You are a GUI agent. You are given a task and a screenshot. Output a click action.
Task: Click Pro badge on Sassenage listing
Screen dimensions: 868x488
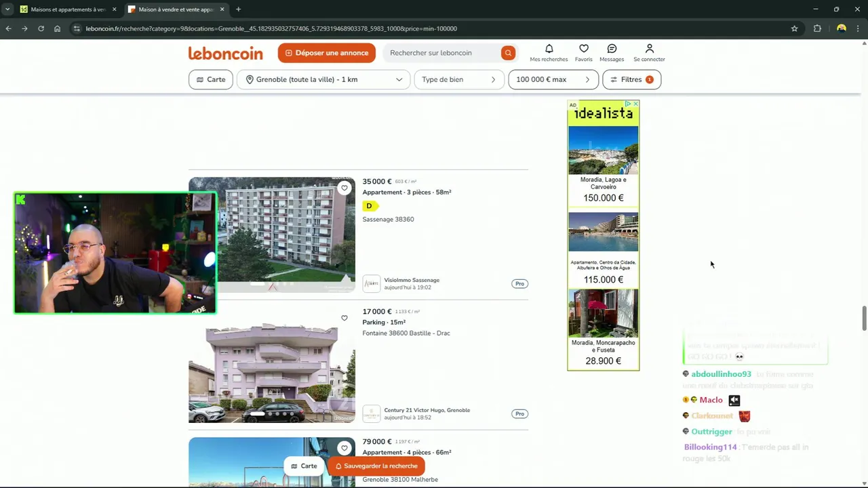coord(519,283)
